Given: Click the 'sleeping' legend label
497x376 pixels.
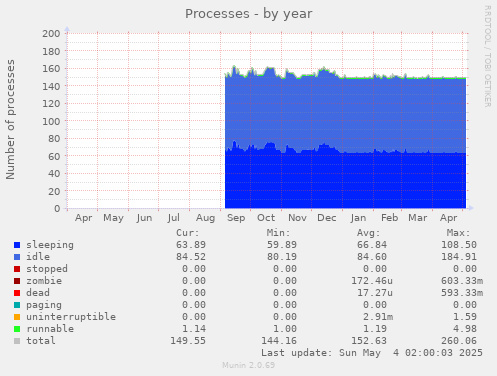Looking at the screenshot, I should tap(50, 245).
